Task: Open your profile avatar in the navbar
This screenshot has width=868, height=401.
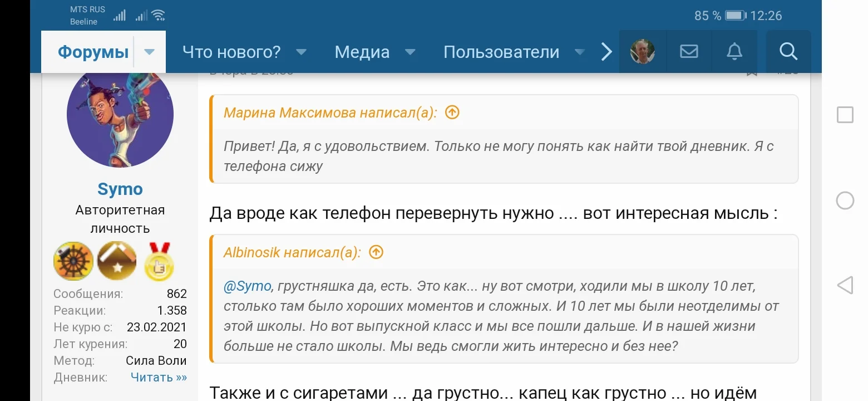Action: [x=643, y=51]
